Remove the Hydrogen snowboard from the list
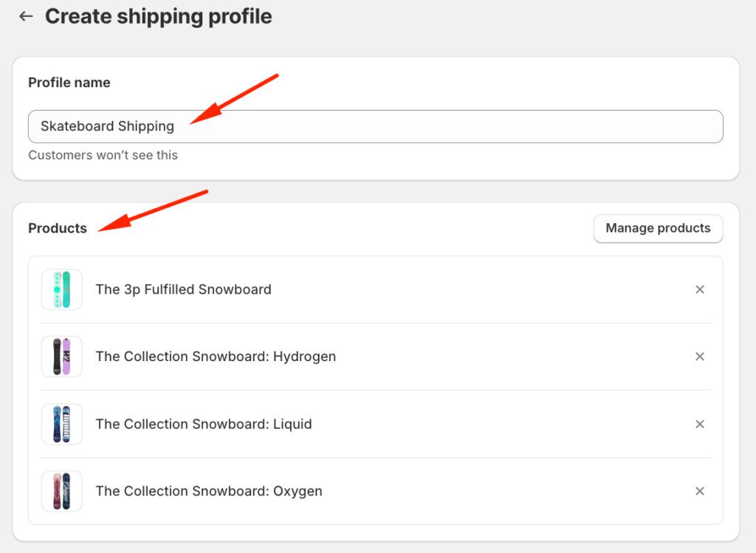756x553 pixels. (699, 357)
